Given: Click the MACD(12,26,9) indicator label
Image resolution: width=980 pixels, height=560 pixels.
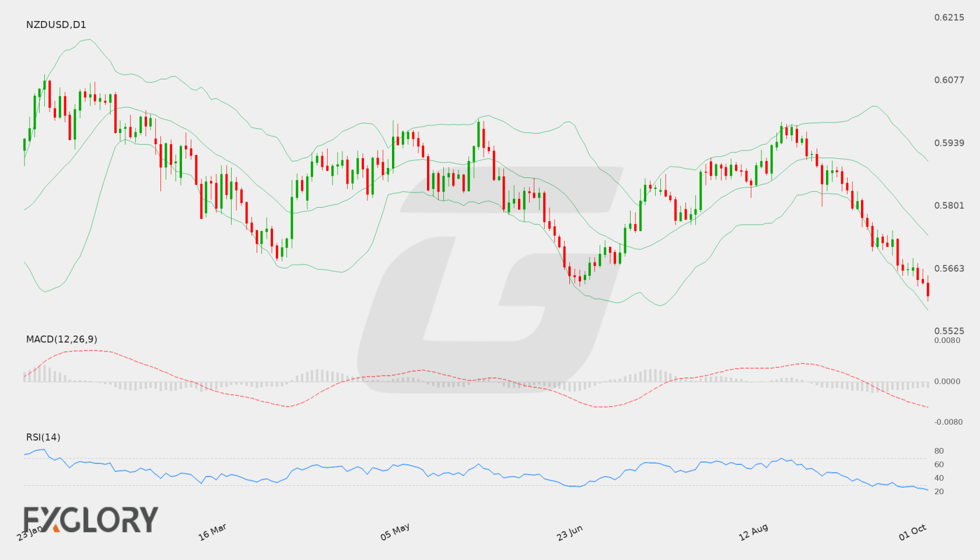Looking at the screenshot, I should point(61,339).
